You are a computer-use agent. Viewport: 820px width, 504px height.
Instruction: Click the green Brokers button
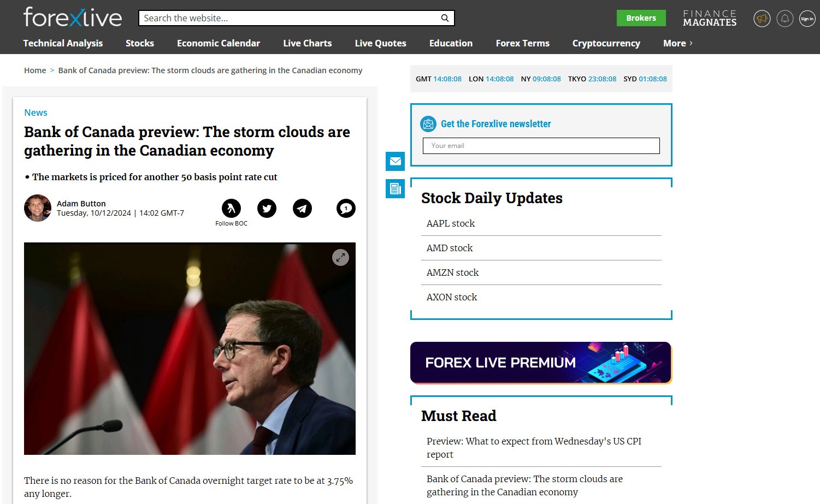(641, 18)
